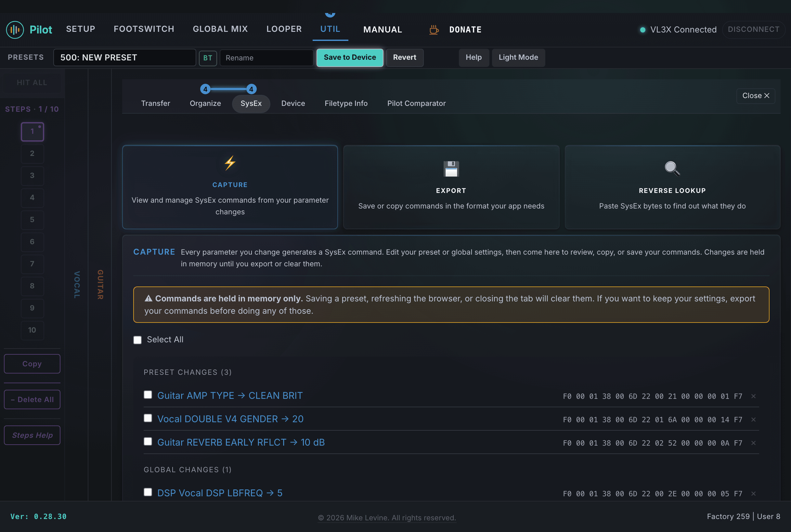This screenshot has height=532, width=791.
Task: Remove the Vocal DOUBLE V4 GENDER command
Action: pos(753,419)
